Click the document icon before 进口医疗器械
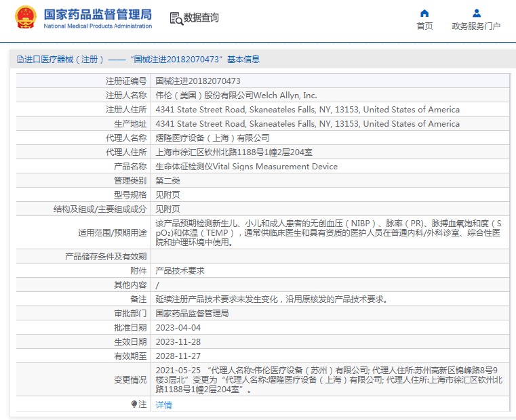This screenshot has width=516, height=420. [20, 59]
